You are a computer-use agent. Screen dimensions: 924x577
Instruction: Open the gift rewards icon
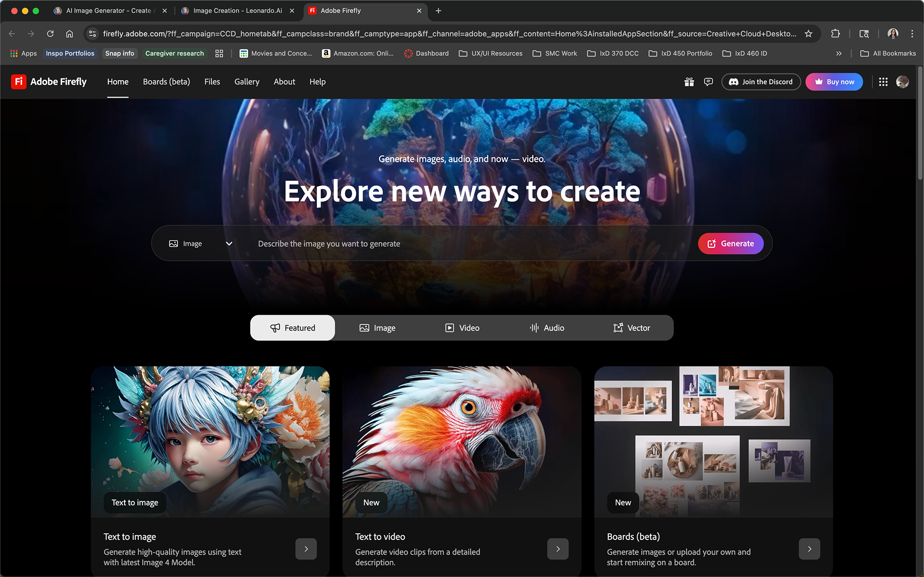coord(689,82)
